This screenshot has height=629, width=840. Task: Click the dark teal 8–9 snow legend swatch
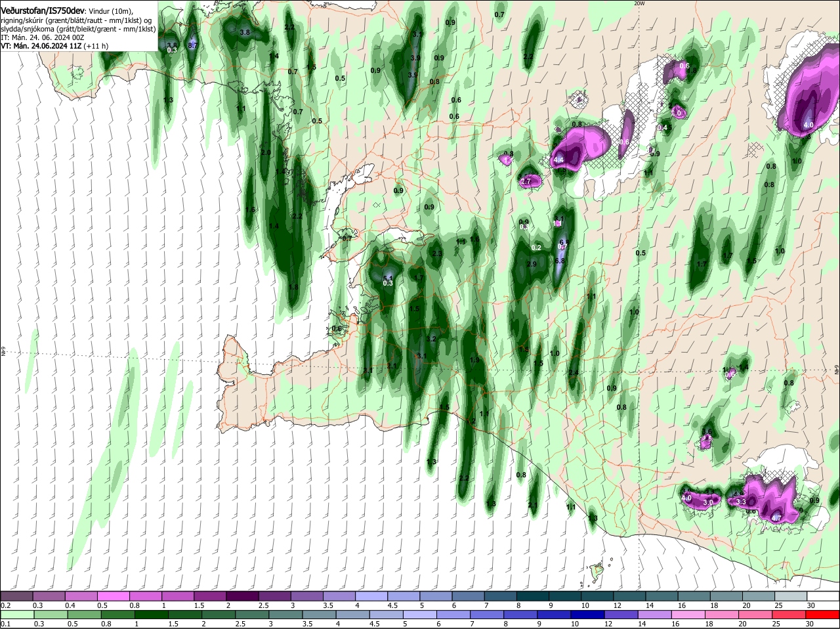[533, 596]
